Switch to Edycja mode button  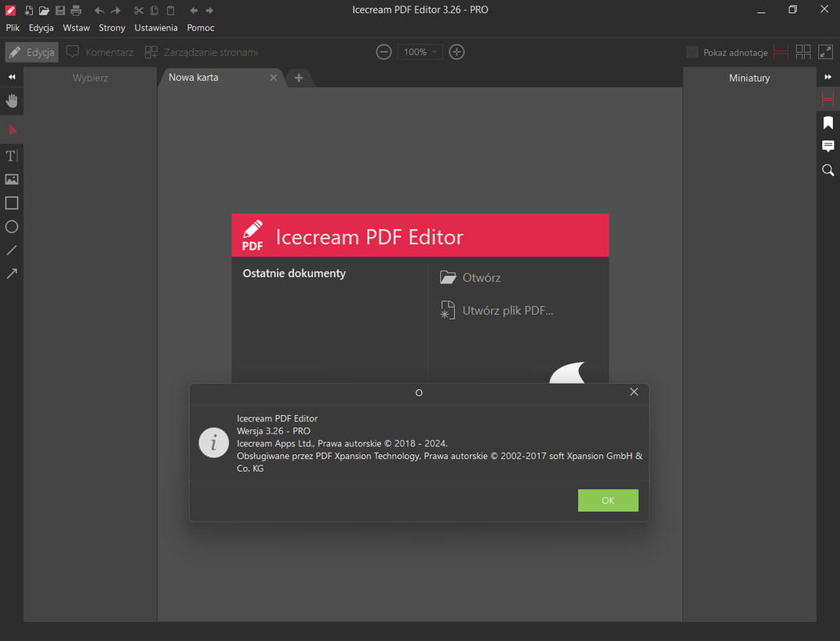[x=31, y=52]
